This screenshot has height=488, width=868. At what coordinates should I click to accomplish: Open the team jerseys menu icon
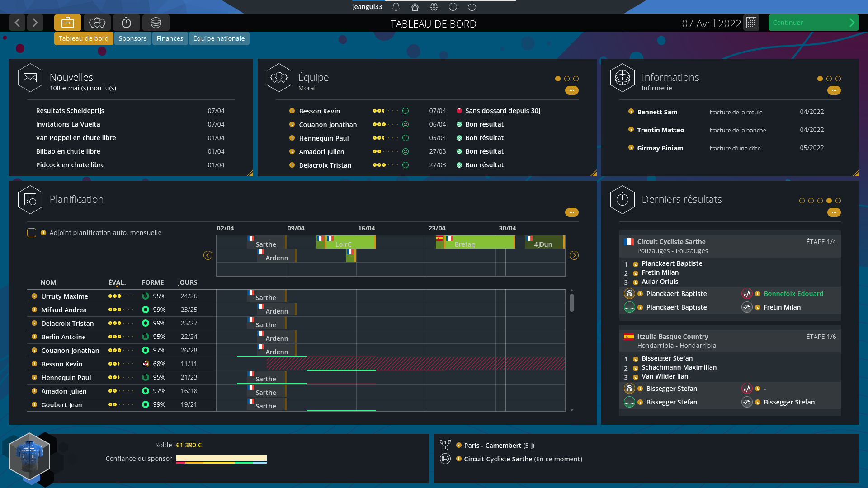(x=97, y=23)
